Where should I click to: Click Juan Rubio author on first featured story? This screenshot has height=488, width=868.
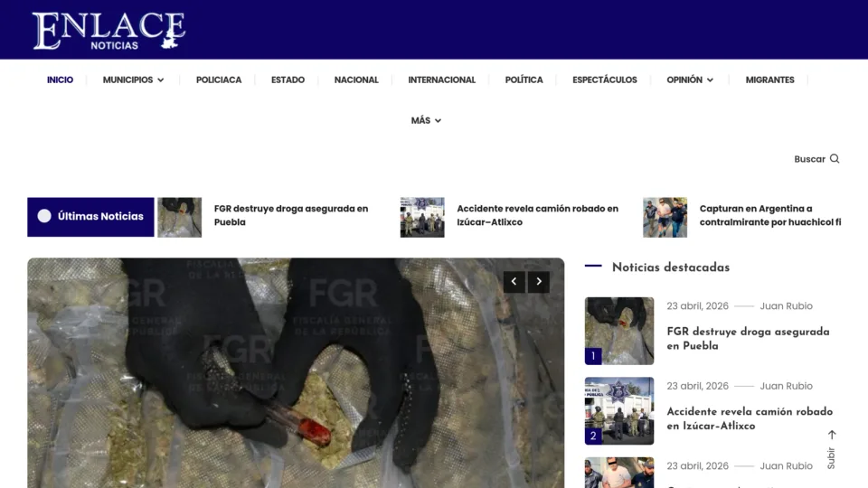click(786, 306)
